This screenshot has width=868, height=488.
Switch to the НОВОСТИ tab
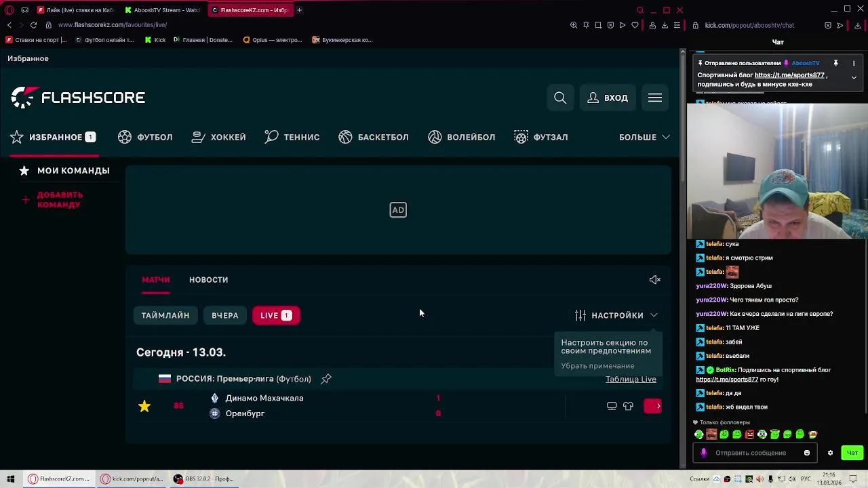point(208,280)
